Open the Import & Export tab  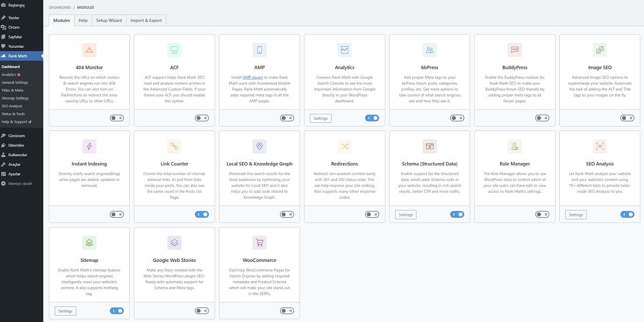click(x=146, y=20)
